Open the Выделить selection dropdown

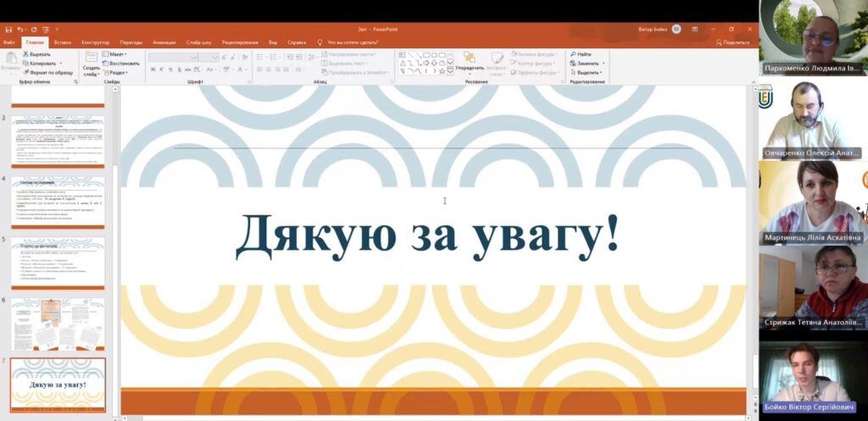587,72
